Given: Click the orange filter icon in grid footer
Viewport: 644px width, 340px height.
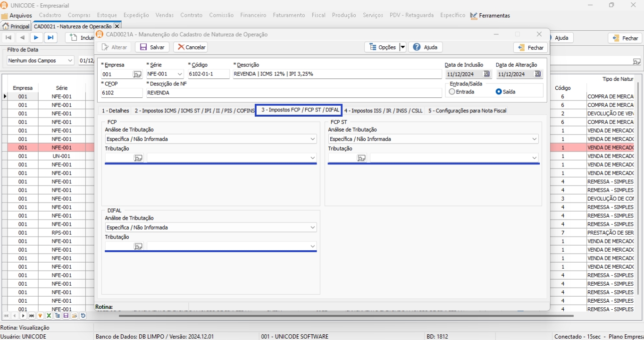Looking at the screenshot, I should click(40, 316).
